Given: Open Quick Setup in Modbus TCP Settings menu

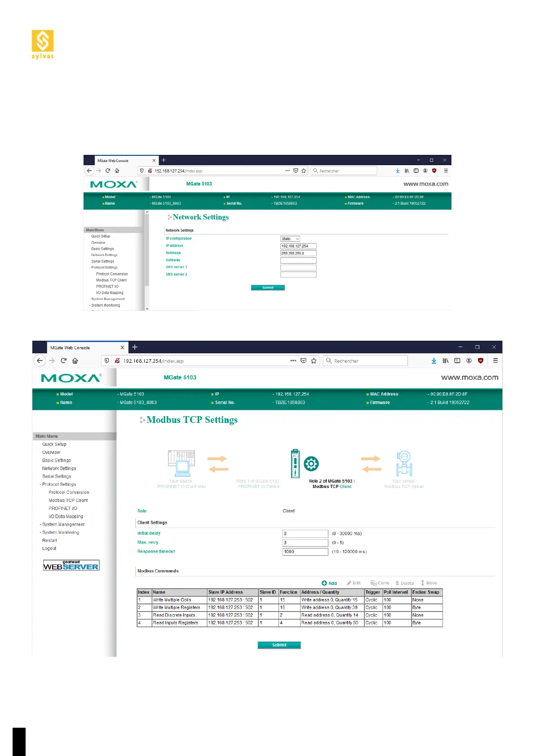Looking at the screenshot, I should click(x=54, y=444).
